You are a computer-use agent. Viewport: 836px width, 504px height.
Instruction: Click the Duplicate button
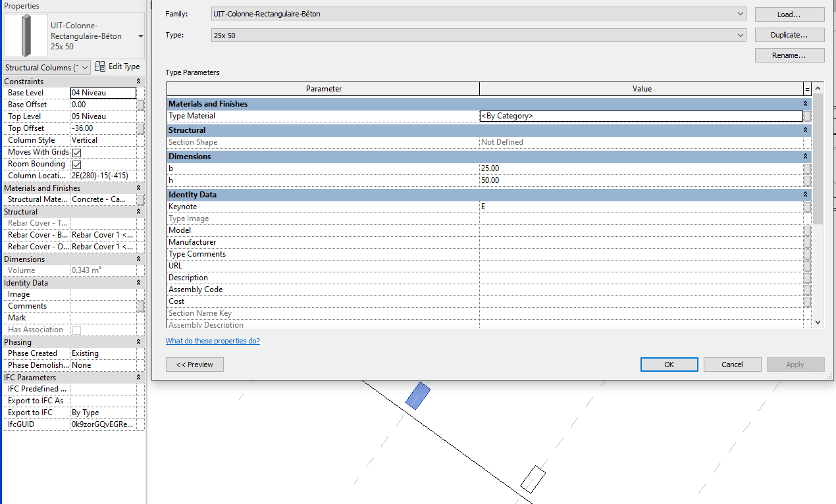pos(789,34)
